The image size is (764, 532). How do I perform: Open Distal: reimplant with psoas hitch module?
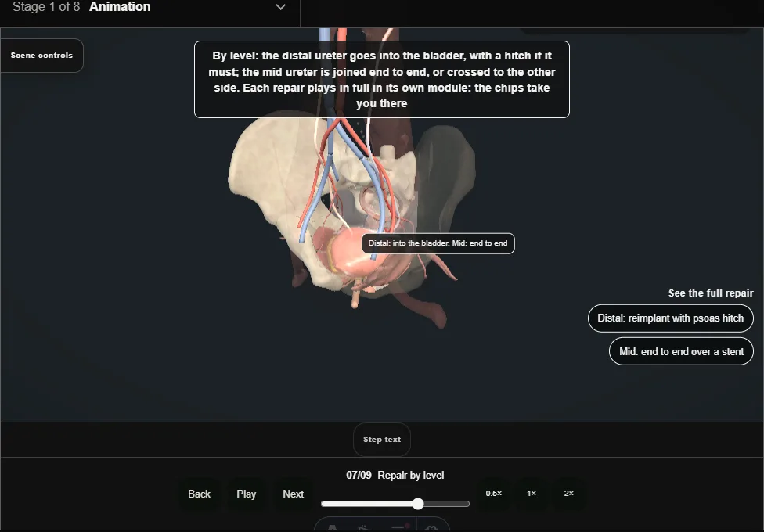(670, 318)
